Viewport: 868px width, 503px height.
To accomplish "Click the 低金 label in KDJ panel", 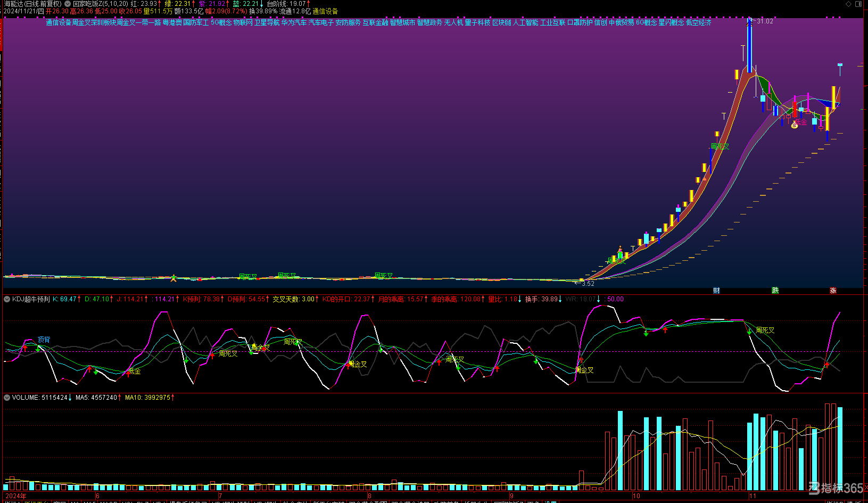I will point(134,371).
